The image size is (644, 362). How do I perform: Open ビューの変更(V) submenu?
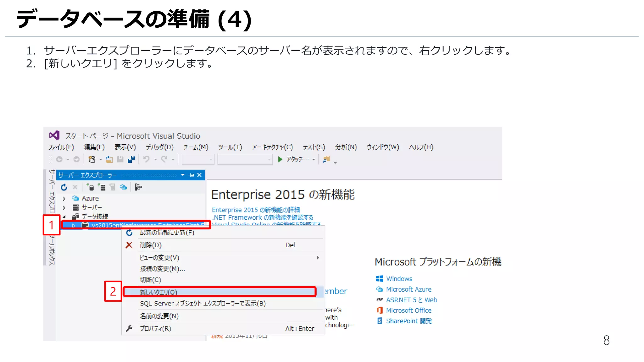[223, 258]
